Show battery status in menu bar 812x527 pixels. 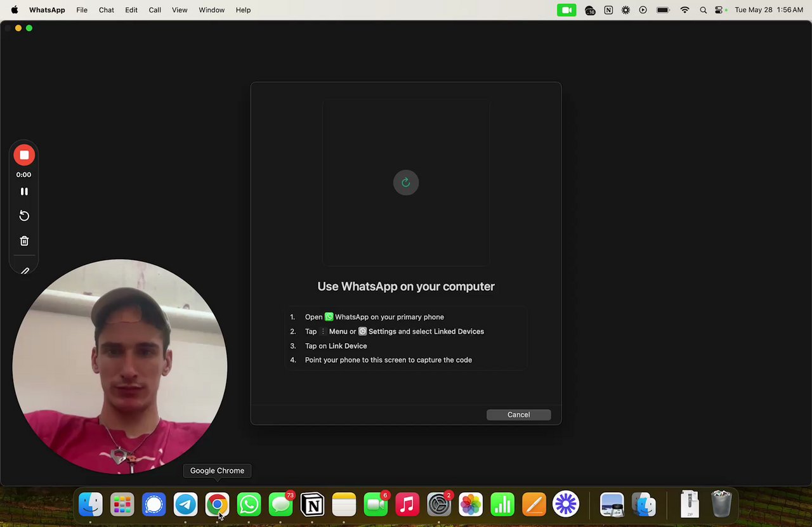click(x=664, y=10)
